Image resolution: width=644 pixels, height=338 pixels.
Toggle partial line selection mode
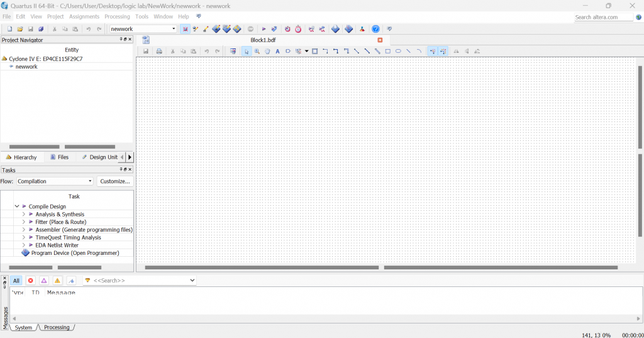point(443,52)
